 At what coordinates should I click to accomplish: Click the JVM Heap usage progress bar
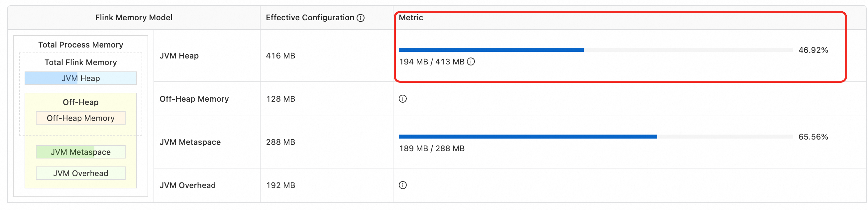click(x=596, y=50)
